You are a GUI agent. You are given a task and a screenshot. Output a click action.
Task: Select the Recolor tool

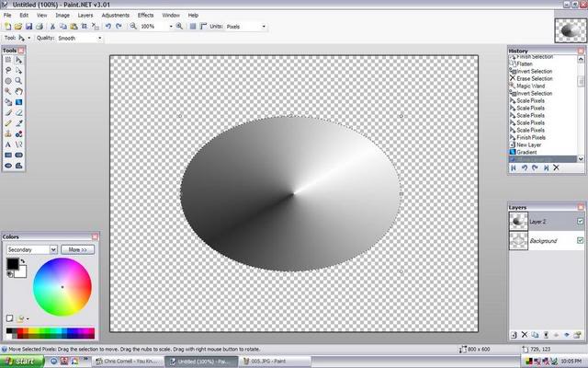(x=18, y=133)
